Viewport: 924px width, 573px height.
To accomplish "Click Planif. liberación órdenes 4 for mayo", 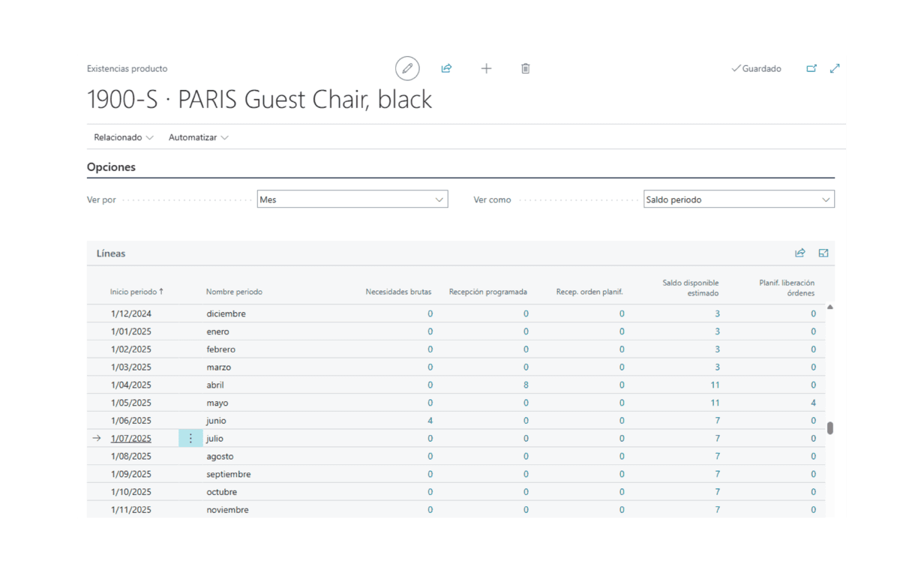I will pyautogui.click(x=813, y=403).
